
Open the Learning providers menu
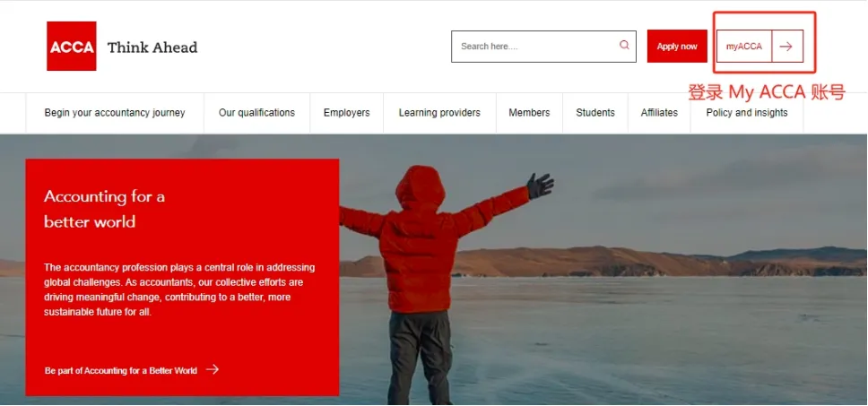click(x=439, y=113)
